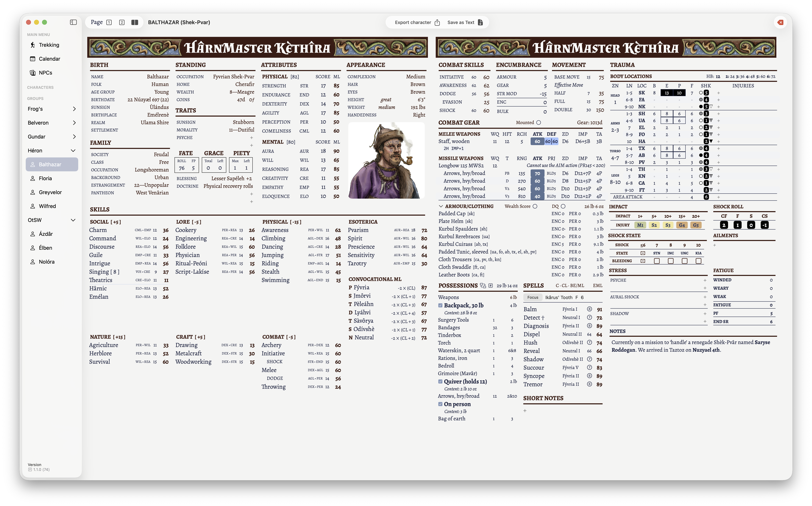Open the Calendar from the sidebar
The width and height of the screenshot is (812, 506).
coord(49,59)
